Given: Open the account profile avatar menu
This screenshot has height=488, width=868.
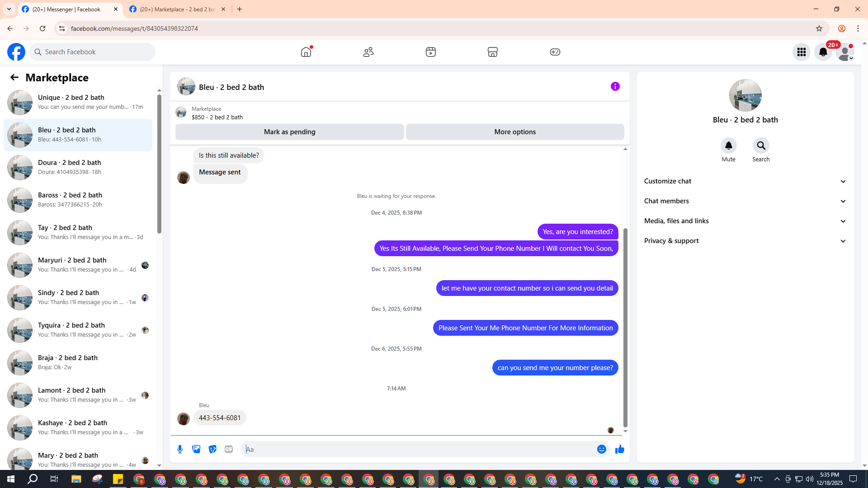Looking at the screenshot, I should coord(845,52).
